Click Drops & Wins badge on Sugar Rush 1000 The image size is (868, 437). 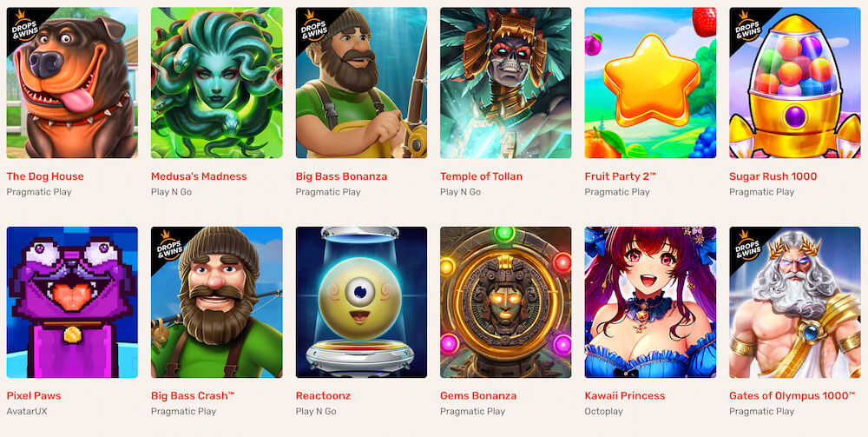(x=745, y=27)
